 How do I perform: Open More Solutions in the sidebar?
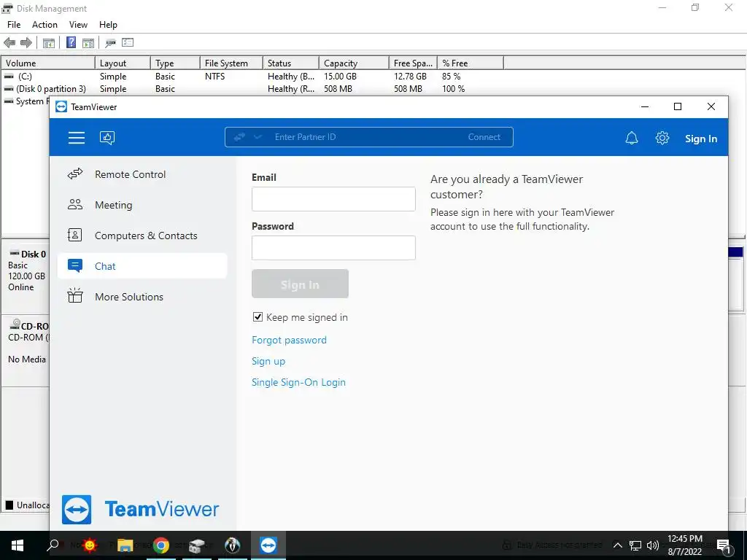click(x=142, y=297)
